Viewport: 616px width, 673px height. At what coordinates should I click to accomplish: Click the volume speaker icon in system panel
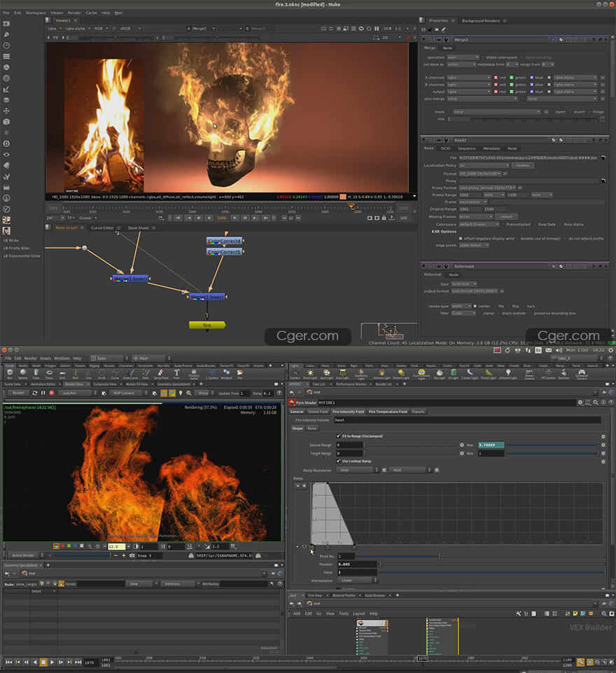coord(559,350)
